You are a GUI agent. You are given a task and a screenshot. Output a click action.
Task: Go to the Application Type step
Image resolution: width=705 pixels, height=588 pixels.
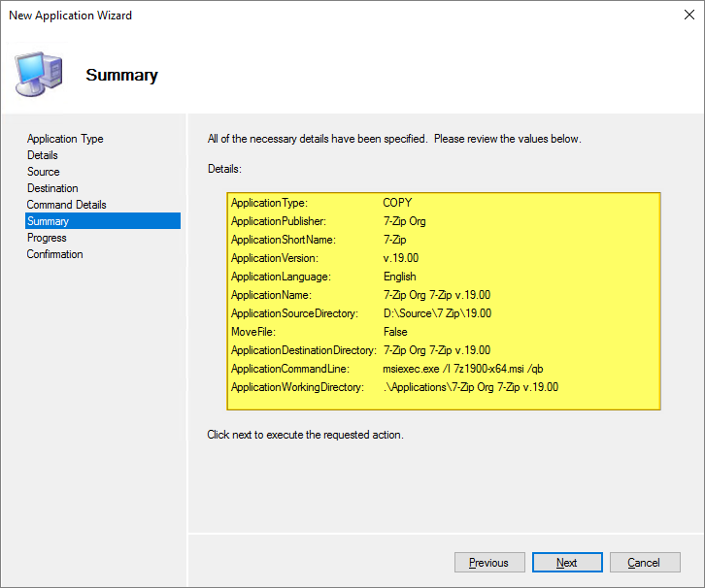(65, 139)
